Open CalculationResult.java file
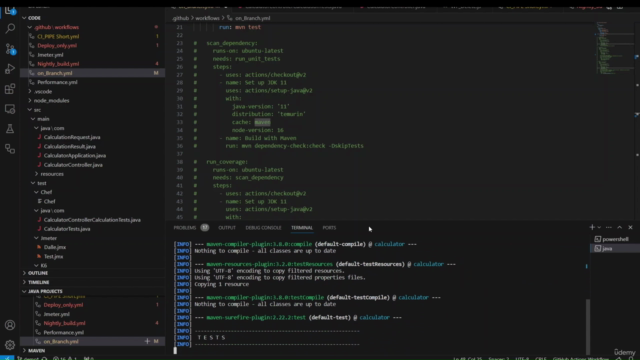 [x=70, y=147]
